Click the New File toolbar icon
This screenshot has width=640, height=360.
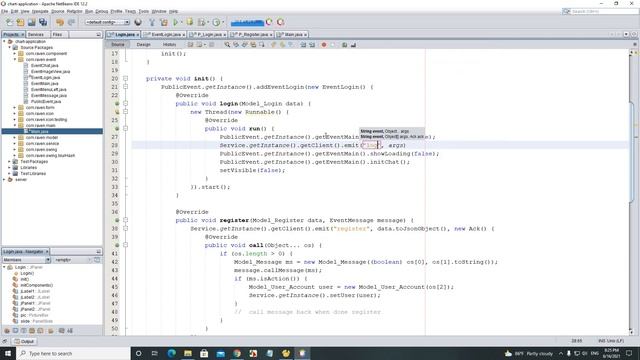tap(9, 22)
